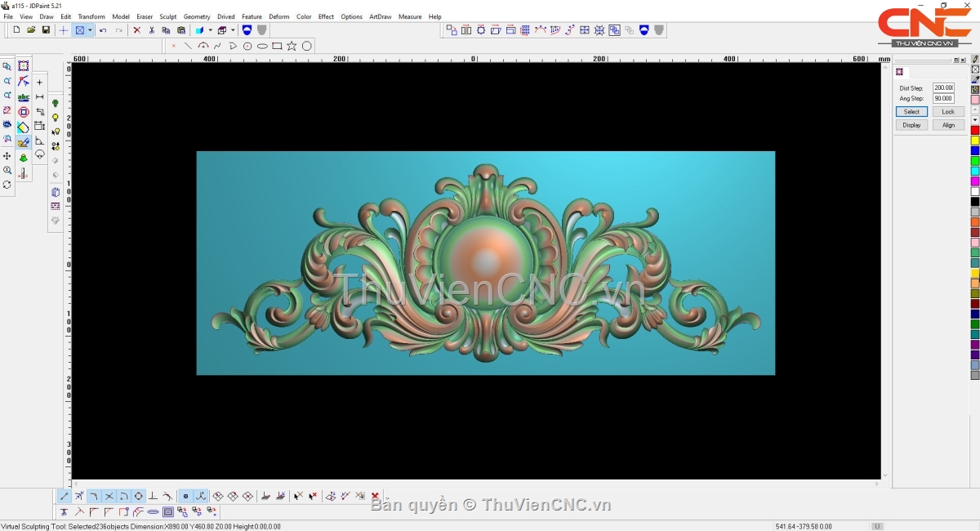Click the Copy icon in the toolbar
Image resolution: width=980 pixels, height=531 pixels.
(166, 30)
